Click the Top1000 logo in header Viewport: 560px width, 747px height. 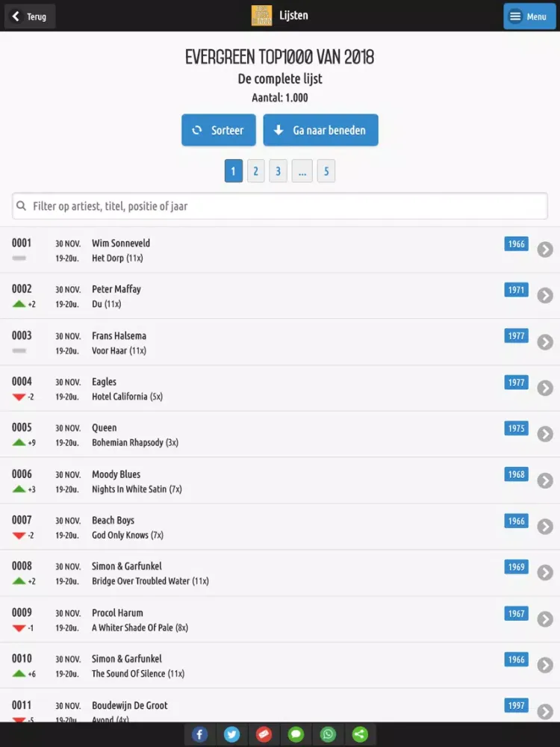[x=261, y=16]
